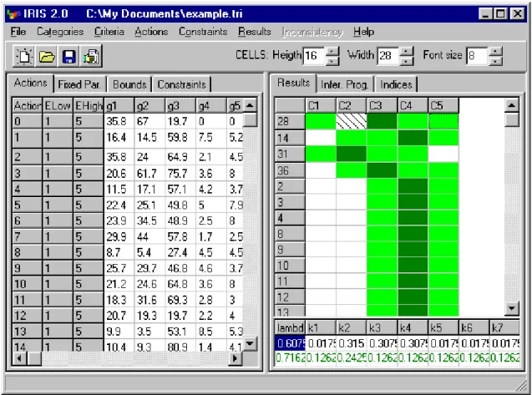This screenshot has width=532, height=395.
Task: Click dark green C3 cell in row 28
Action: pyautogui.click(x=382, y=121)
